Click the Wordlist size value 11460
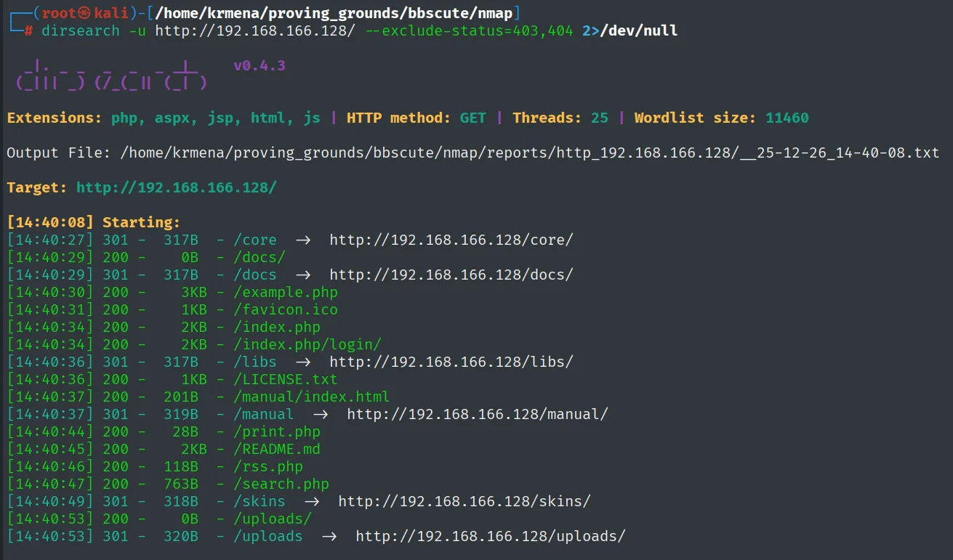The width and height of the screenshot is (953, 560). (x=787, y=118)
